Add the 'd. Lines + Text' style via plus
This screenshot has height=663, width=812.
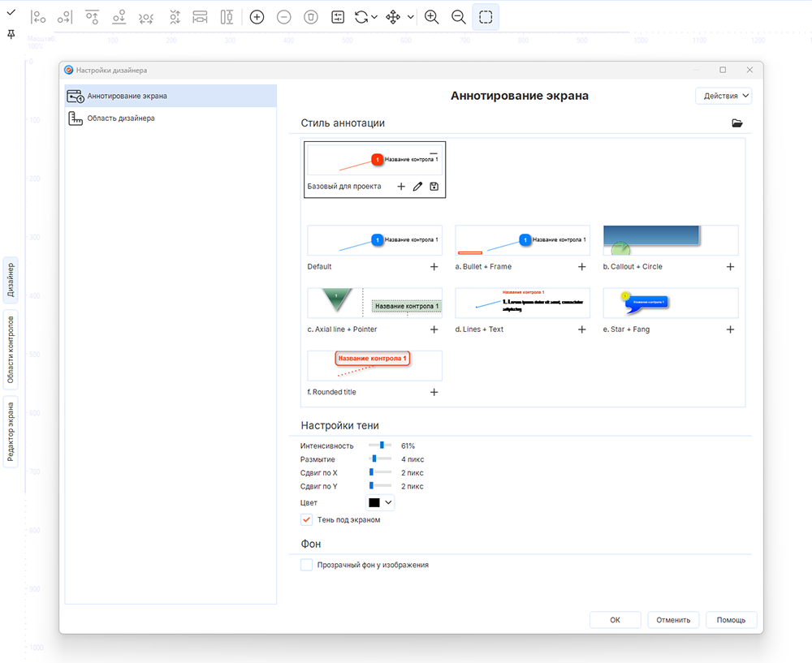pos(582,329)
